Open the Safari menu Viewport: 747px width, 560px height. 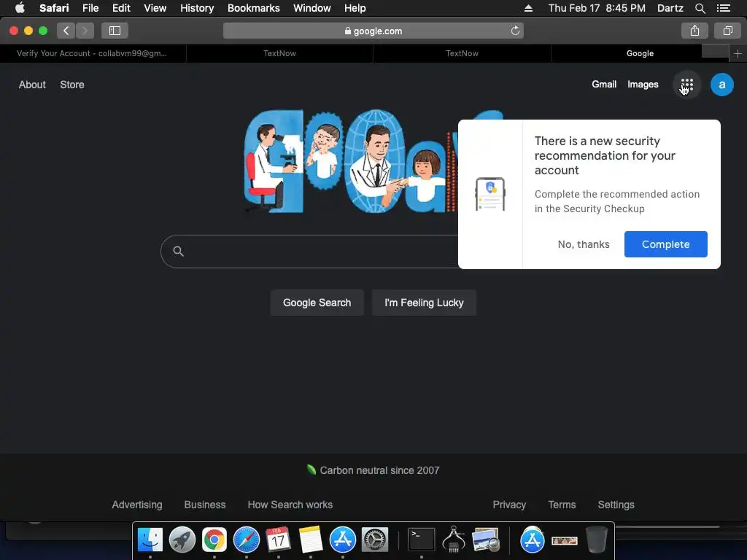pos(54,8)
